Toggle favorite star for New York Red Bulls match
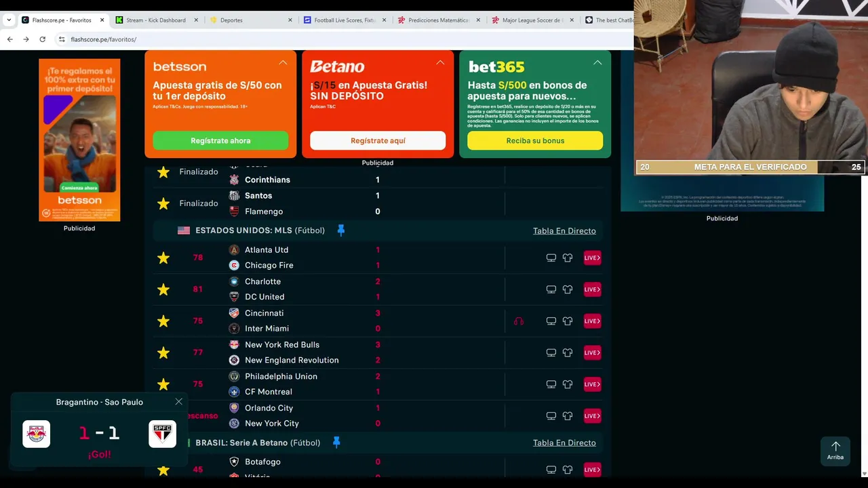 pyautogui.click(x=163, y=352)
